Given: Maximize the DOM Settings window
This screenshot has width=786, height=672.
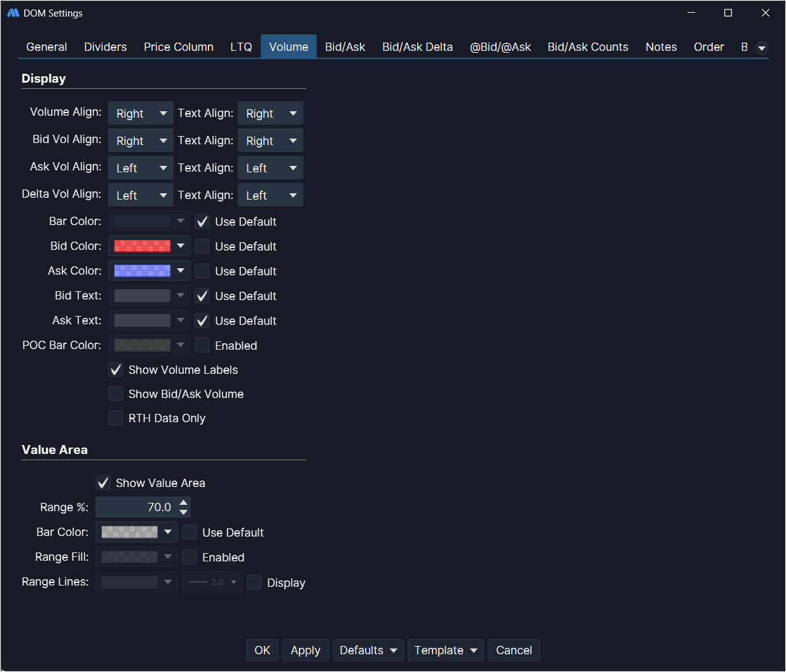Looking at the screenshot, I should (728, 13).
